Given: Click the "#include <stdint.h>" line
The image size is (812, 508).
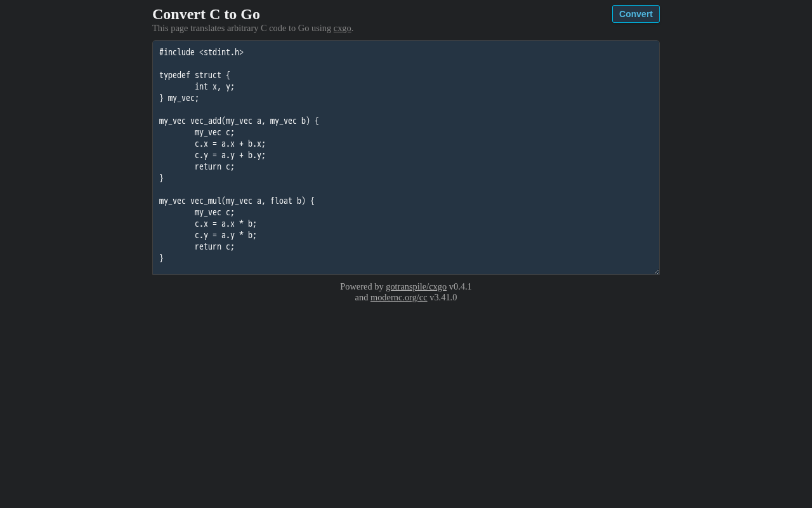Looking at the screenshot, I should 201,52.
